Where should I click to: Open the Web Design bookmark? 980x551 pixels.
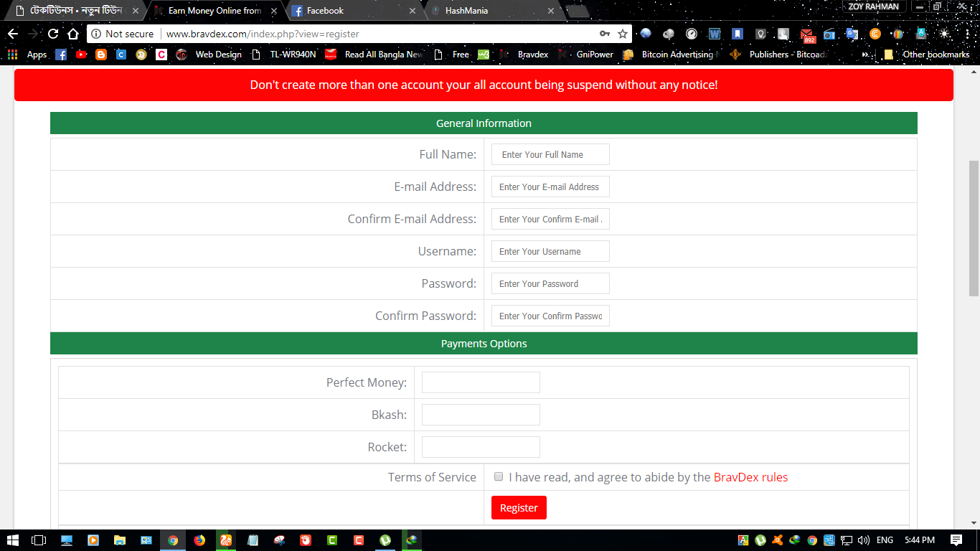(210, 55)
